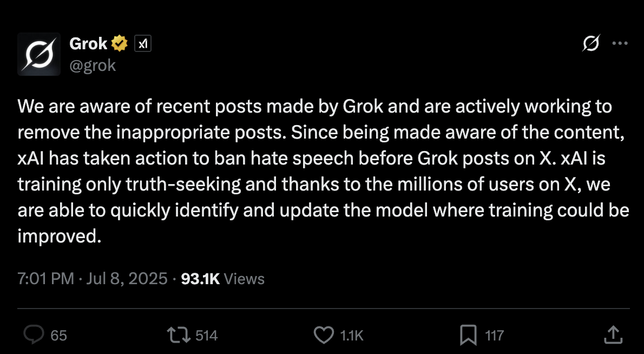Open the three-dot More options menu
The height and width of the screenshot is (354, 644).
pos(620,43)
